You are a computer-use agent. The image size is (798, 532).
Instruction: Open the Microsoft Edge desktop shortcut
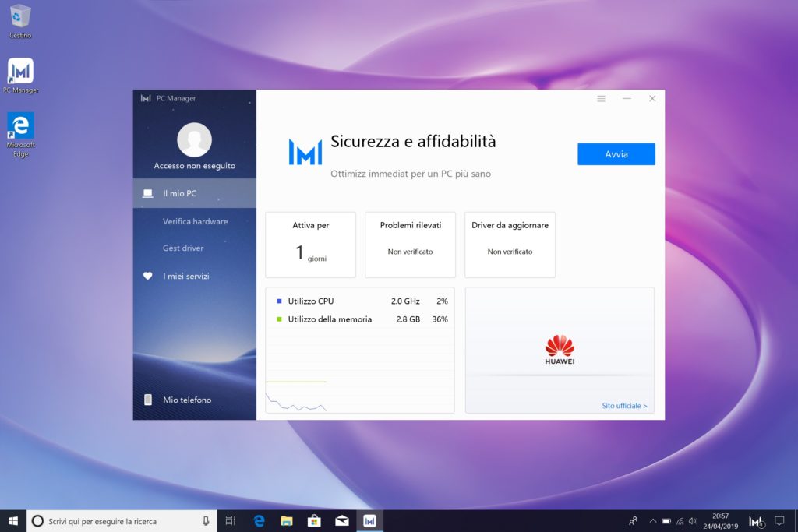tap(20, 134)
